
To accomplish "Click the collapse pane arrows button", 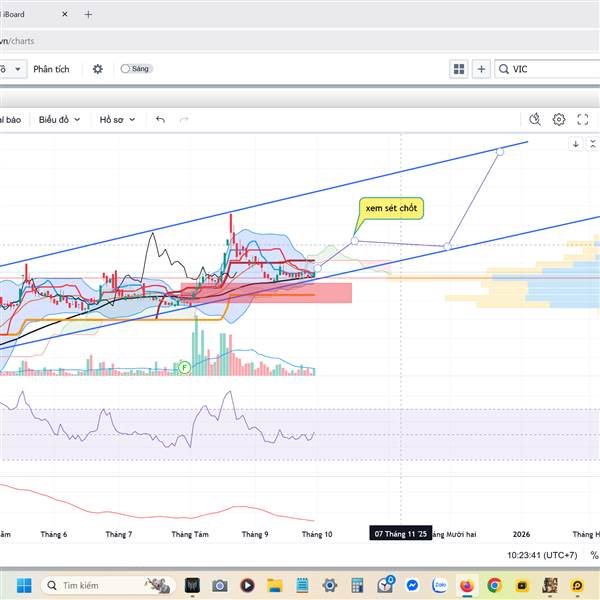I will tap(593, 144).
